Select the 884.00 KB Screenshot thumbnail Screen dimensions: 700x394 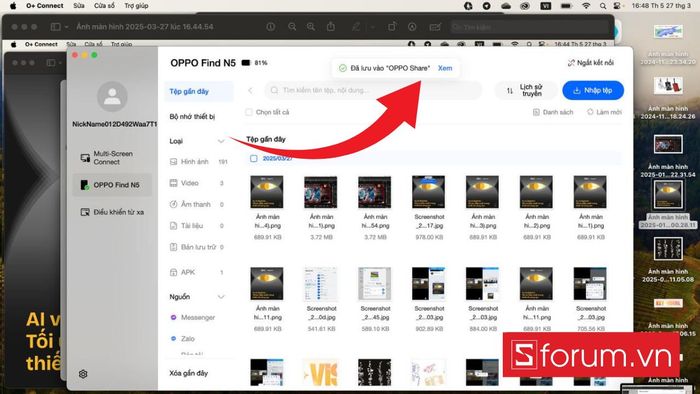(483, 284)
